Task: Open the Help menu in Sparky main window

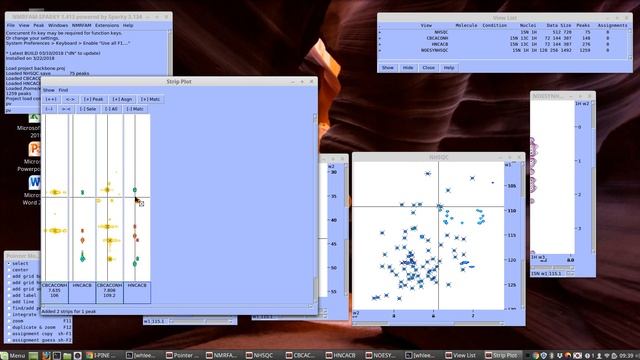Action: click(x=128, y=25)
